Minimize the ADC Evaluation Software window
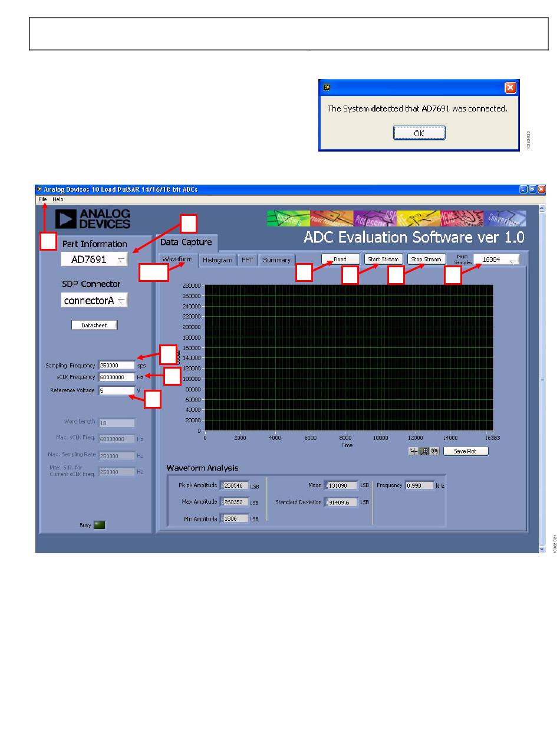Viewport: 560px width, 736px height. click(523, 189)
